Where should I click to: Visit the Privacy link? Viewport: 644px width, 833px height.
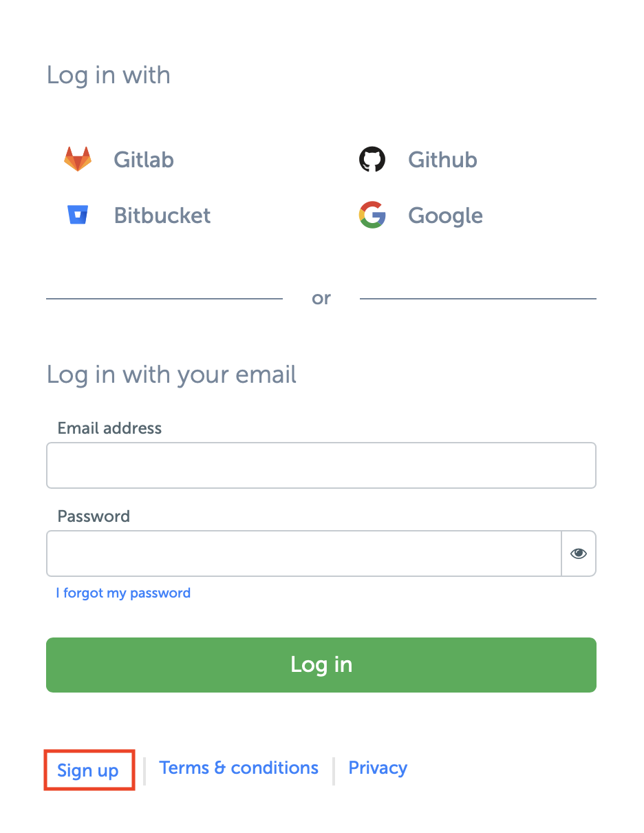(x=378, y=768)
